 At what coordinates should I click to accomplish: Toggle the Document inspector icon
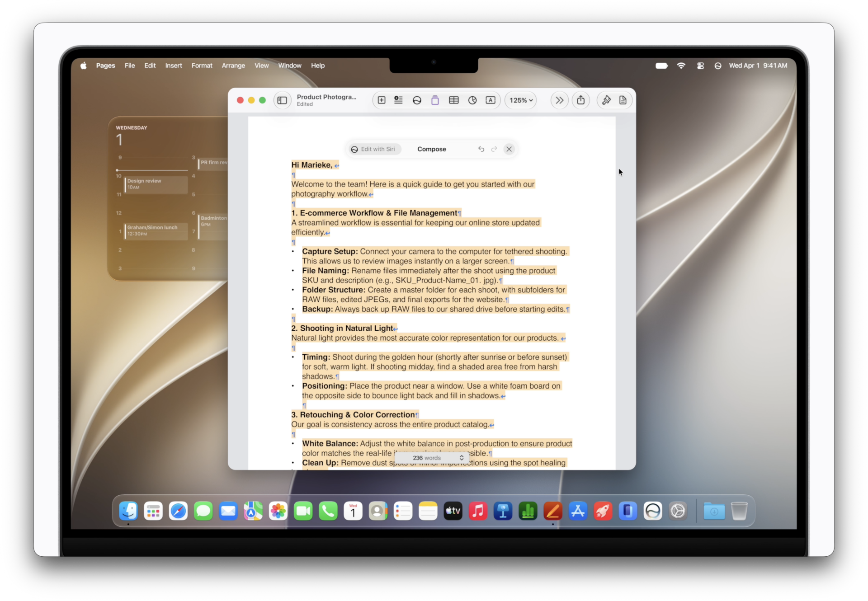coord(623,100)
